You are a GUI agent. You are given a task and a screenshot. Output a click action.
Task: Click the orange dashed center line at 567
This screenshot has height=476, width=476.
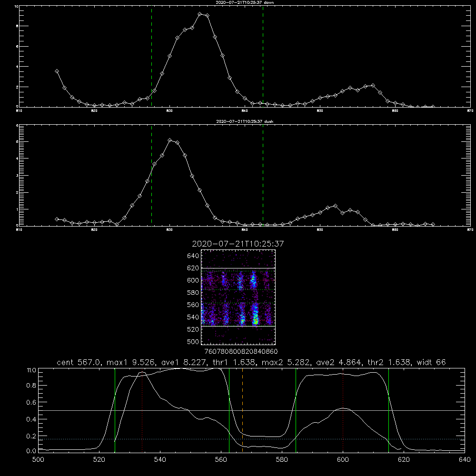[x=243, y=410]
